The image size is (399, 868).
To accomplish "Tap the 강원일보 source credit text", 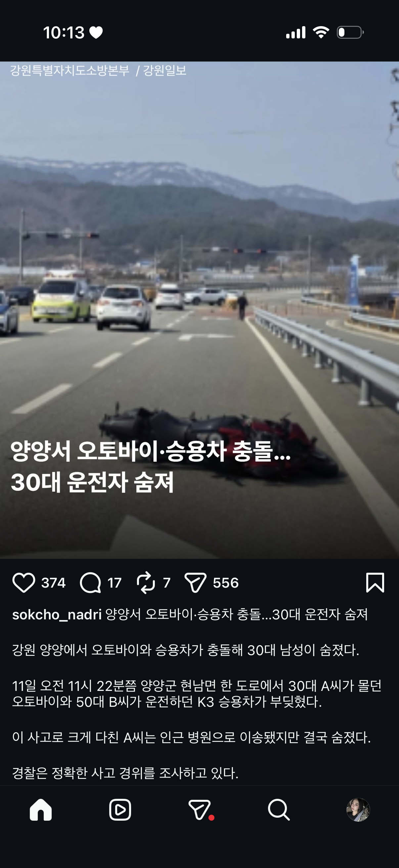I will [x=165, y=71].
